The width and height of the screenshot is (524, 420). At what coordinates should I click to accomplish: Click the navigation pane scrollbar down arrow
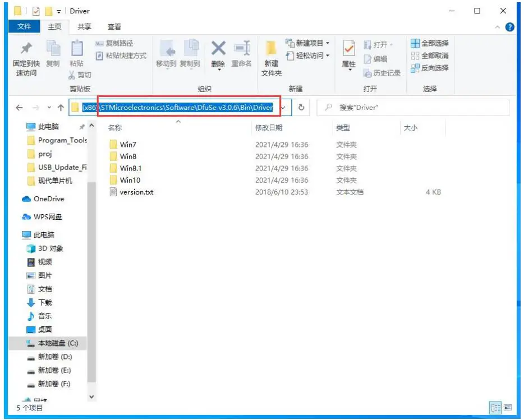point(92,396)
